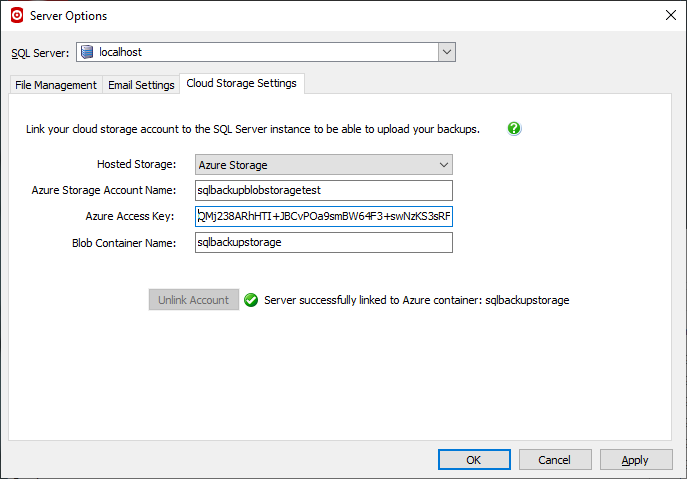The image size is (687, 479).
Task: Confirm settings with the OK button
Action: pyautogui.click(x=474, y=460)
